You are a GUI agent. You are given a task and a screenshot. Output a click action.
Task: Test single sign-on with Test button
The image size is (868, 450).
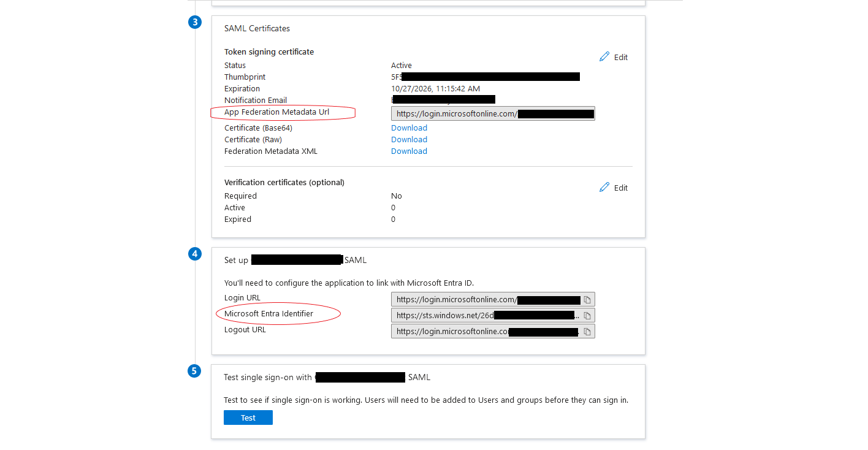tap(248, 418)
